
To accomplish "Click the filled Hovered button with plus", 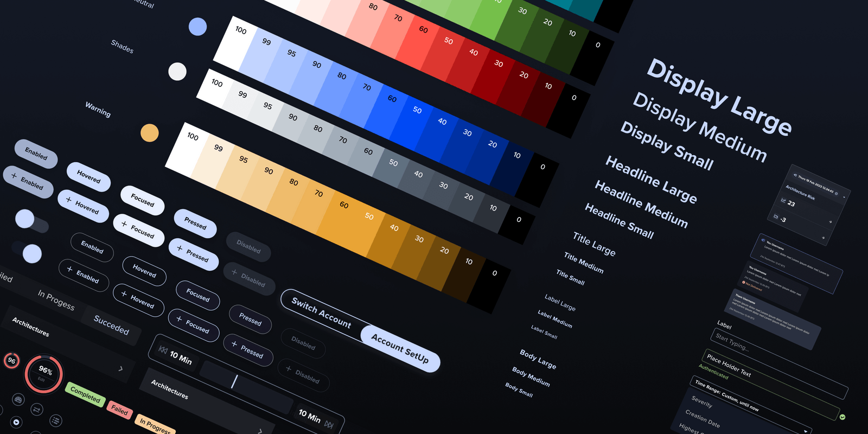I will [x=83, y=206].
